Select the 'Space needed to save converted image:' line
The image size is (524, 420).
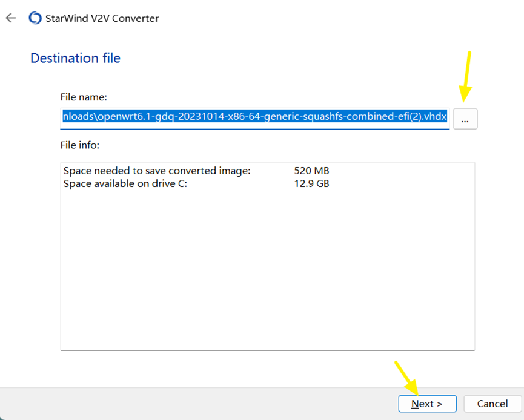coord(157,171)
